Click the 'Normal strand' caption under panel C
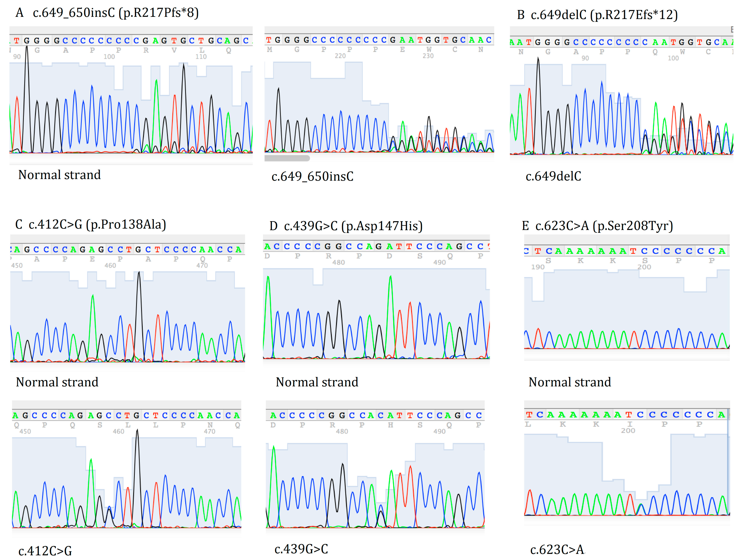The width and height of the screenshot is (741, 560). 57,382
